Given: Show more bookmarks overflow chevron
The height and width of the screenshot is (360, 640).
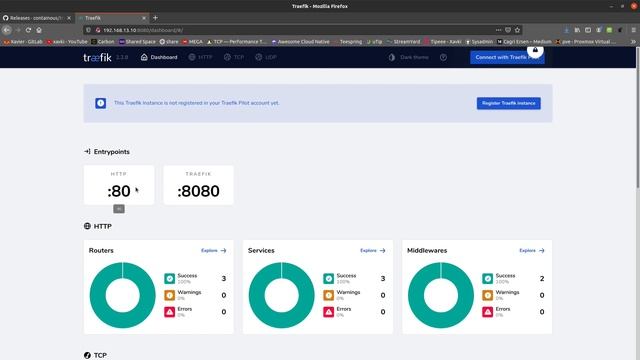Looking at the screenshot, I should point(633,41).
